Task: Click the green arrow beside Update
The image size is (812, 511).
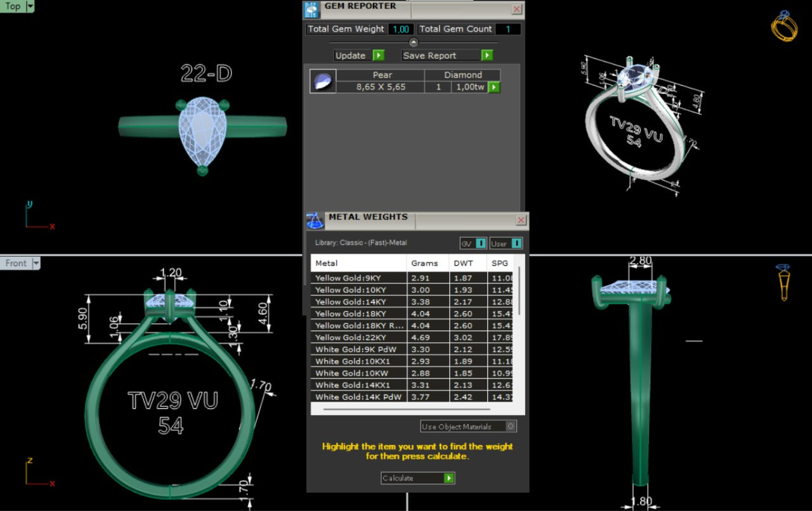Action: (x=379, y=55)
